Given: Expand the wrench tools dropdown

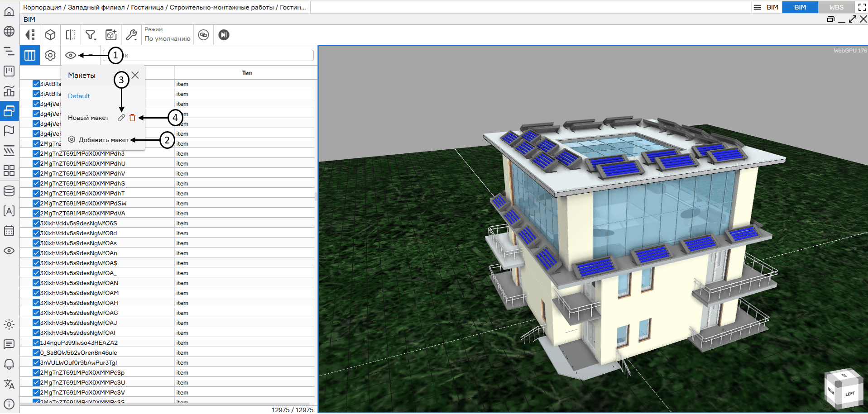Looking at the screenshot, I should tap(131, 35).
